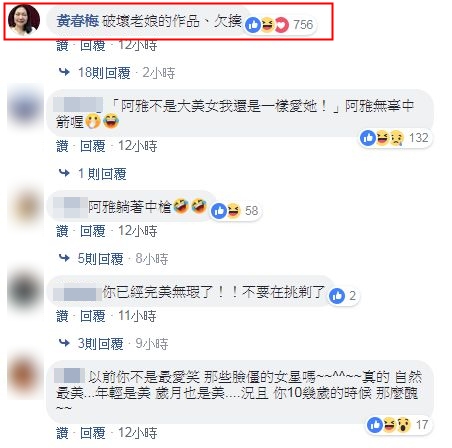The image size is (452, 448).
Task: Click 讚 under 阿雅躺著中槍 comment
Action: tap(62, 231)
